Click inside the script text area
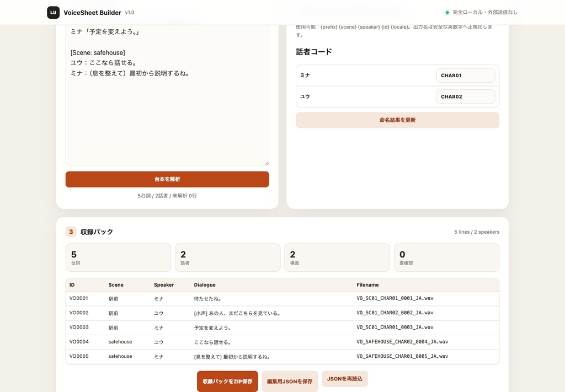 [167, 95]
